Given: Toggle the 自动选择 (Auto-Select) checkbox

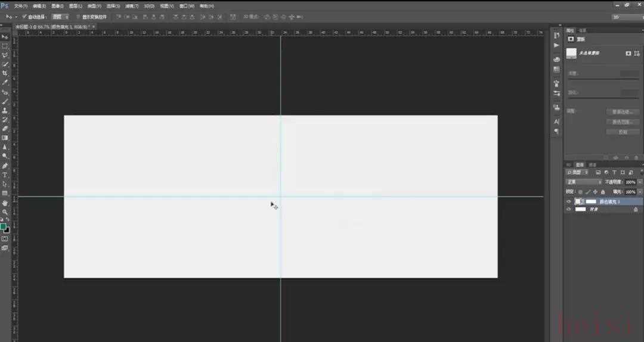Looking at the screenshot, I should (24, 17).
